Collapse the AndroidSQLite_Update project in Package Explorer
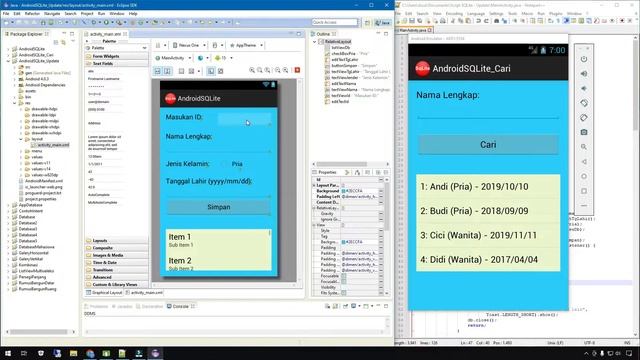Screen dimensions: 640x360 pos(8,61)
